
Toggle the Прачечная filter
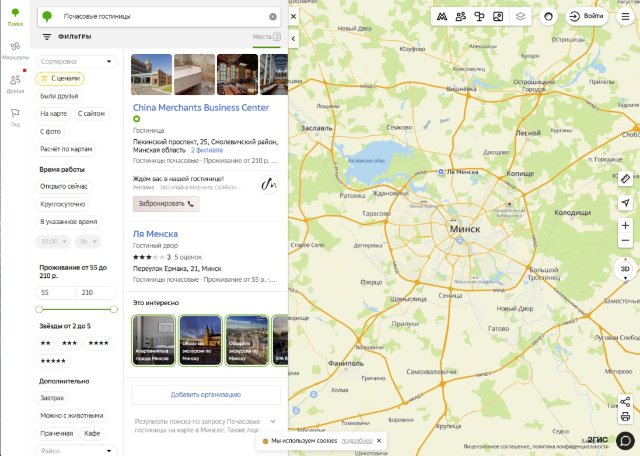56,434
